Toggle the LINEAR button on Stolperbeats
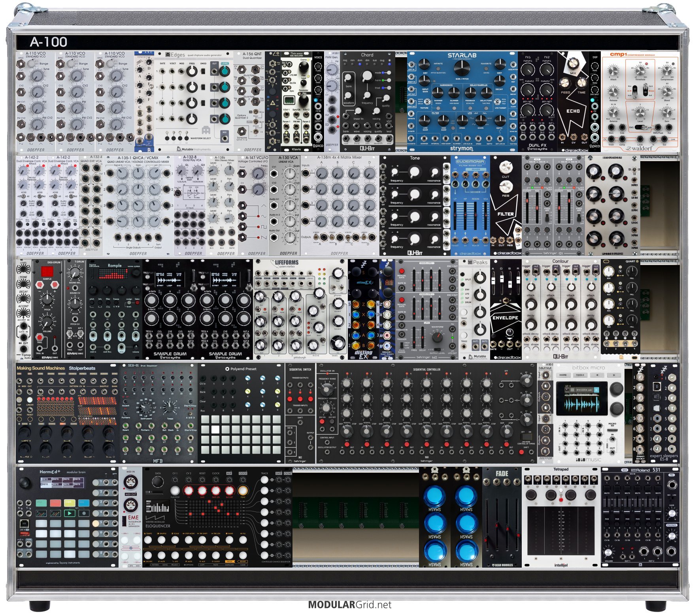The width and height of the screenshot is (700, 613). pyautogui.click(x=30, y=400)
